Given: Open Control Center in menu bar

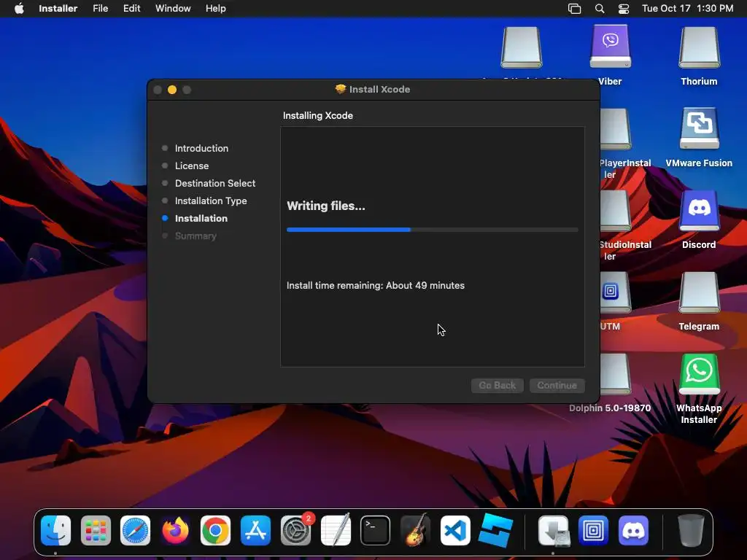Looking at the screenshot, I should coord(624,9).
